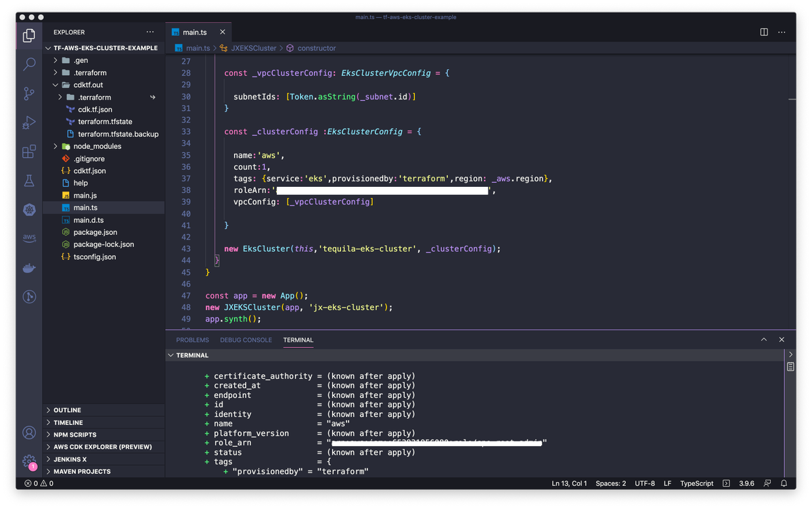Image resolution: width=812 pixels, height=509 pixels.
Task: Expand the MAVEN PROJECTS section
Action: click(105, 471)
